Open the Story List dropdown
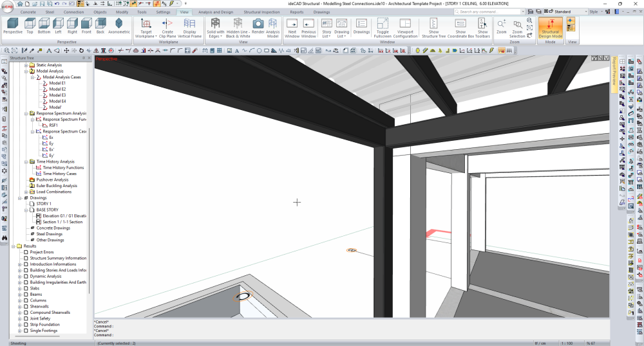The width and height of the screenshot is (644, 346). click(x=327, y=25)
